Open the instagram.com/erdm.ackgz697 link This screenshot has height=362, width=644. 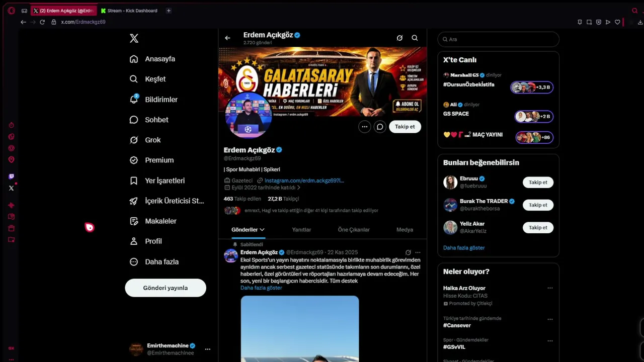[304, 180]
